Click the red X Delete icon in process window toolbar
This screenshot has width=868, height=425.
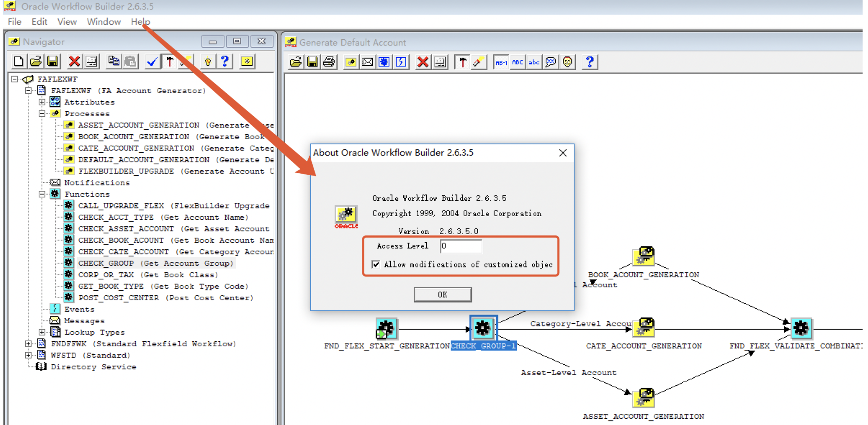point(423,62)
